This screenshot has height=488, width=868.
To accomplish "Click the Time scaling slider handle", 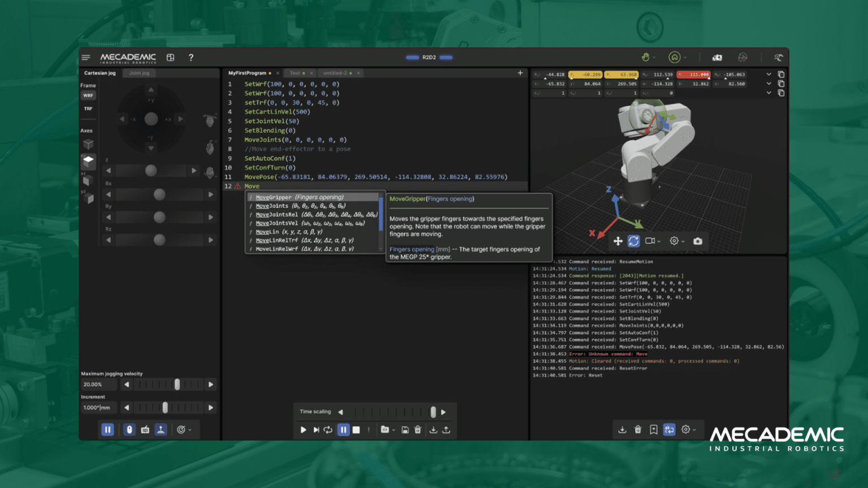I will click(433, 412).
